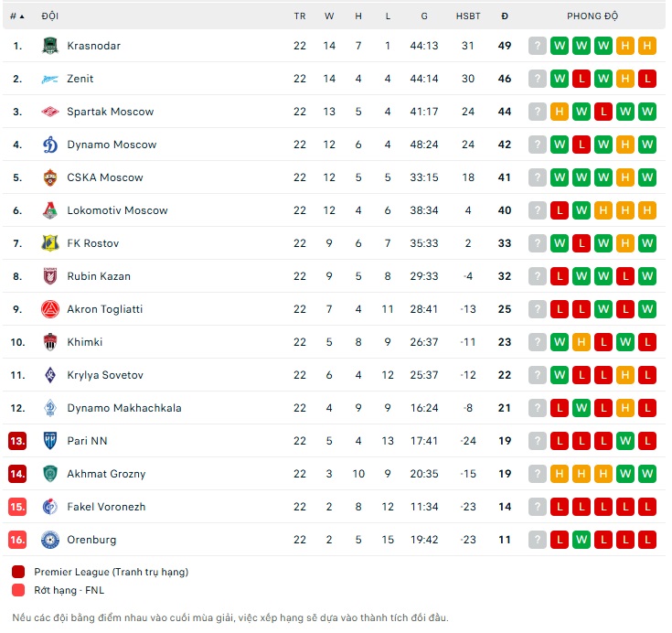Click the Akron Togliatti red logo
This screenshot has height=633, width=672.
50,309
